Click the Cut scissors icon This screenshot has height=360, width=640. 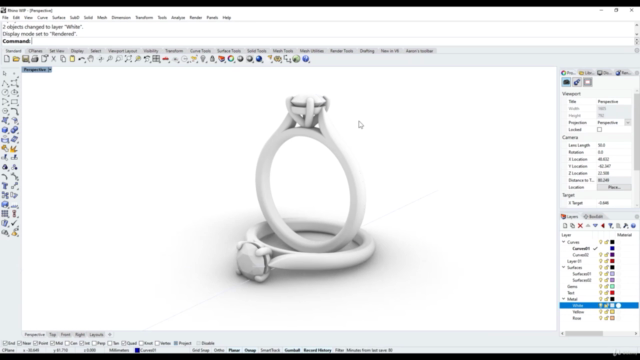(x=53, y=59)
